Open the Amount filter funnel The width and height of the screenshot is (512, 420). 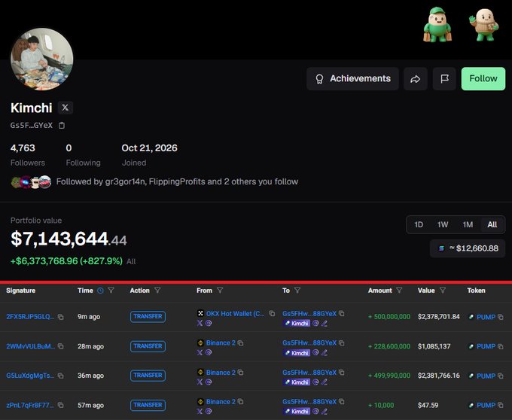click(399, 290)
